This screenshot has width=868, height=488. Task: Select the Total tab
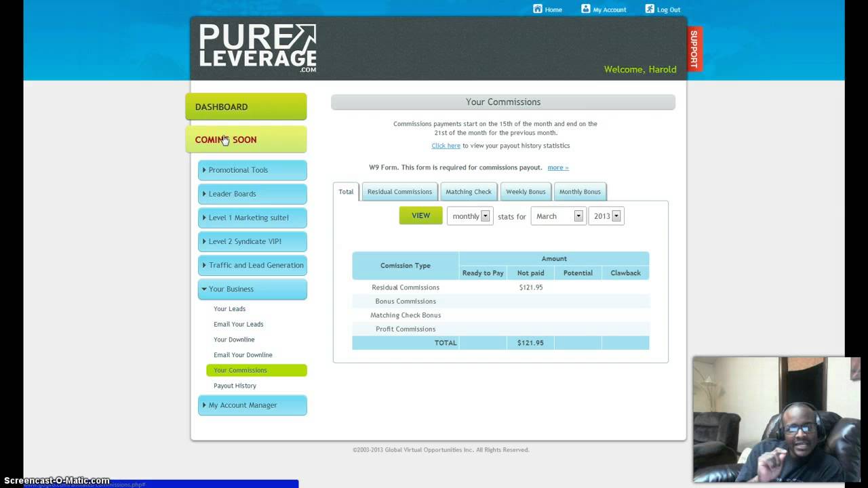click(x=346, y=192)
